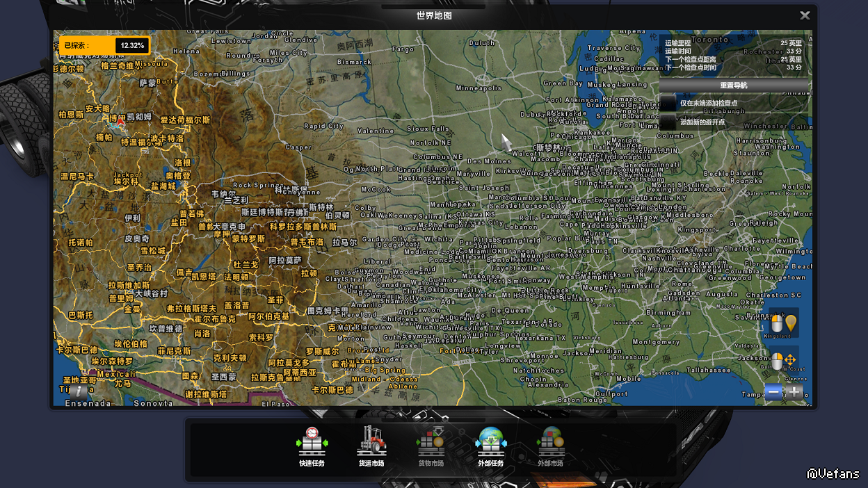
Task: Click Fargo city label on the map
Action: pos(403,49)
